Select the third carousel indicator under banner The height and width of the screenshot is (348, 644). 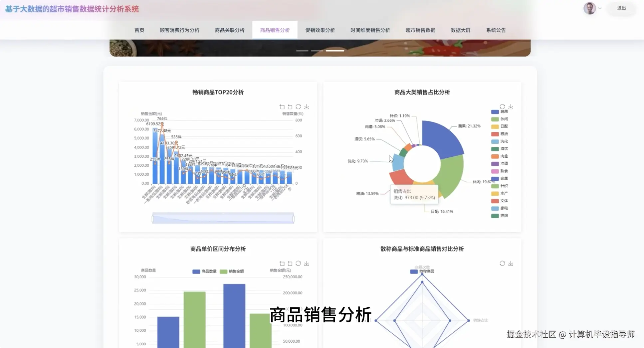[334, 51]
